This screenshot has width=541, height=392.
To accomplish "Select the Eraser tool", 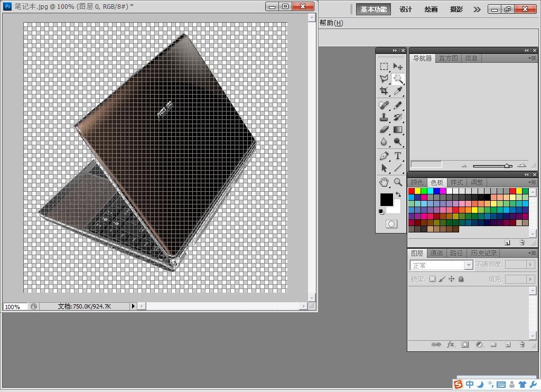I will pos(384,130).
